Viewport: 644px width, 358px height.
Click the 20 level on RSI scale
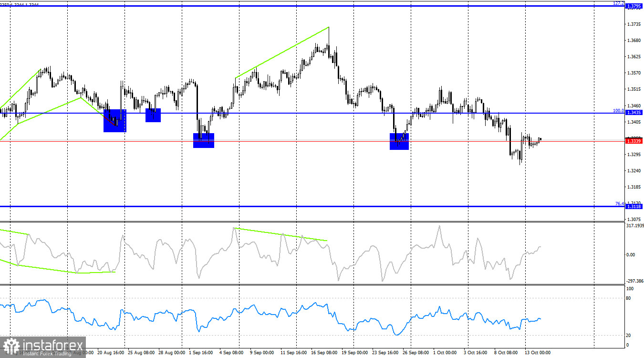point(628,336)
